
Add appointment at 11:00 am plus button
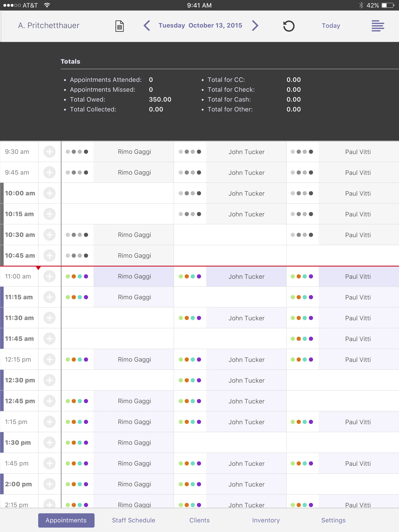click(x=49, y=276)
